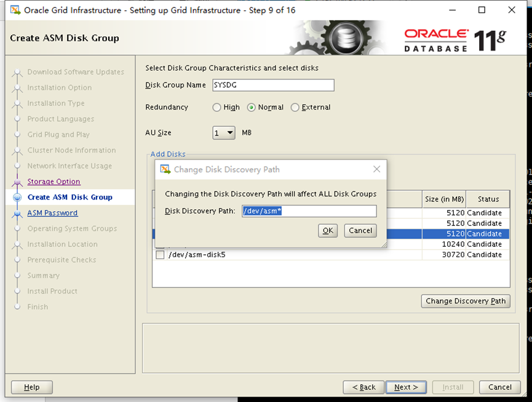532x402 pixels.
Task: Click Cancel in discovery path dialog
Action: [360, 230]
